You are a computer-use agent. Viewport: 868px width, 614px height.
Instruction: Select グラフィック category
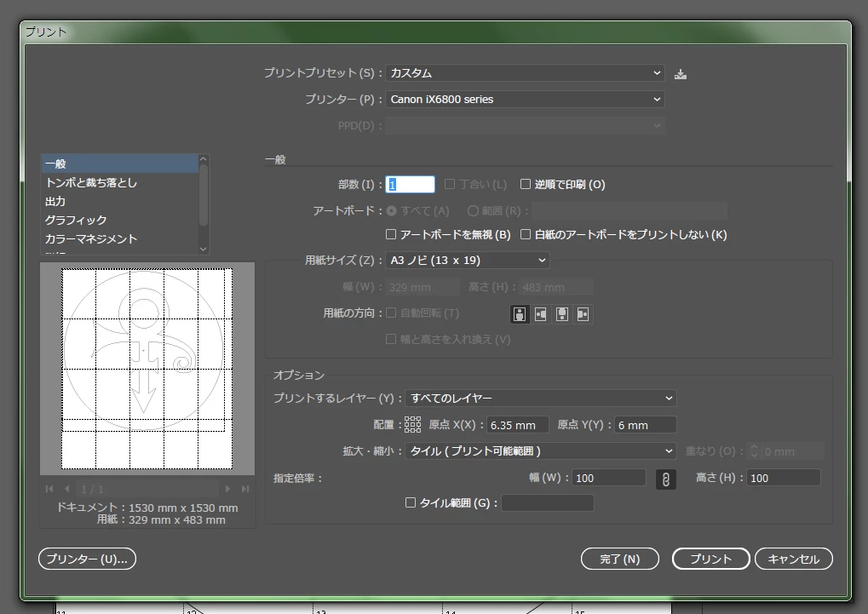click(x=119, y=220)
